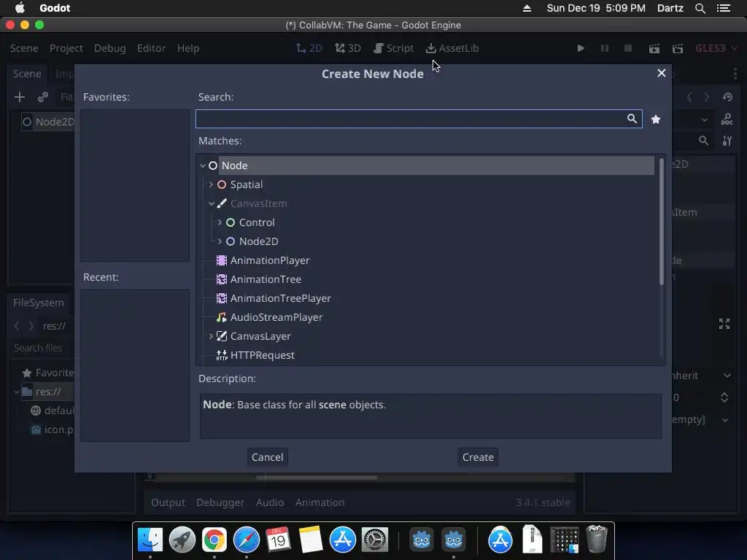Screen dimensions: 747x560
Task: Select CanvasLayer node
Action: coord(260,336)
